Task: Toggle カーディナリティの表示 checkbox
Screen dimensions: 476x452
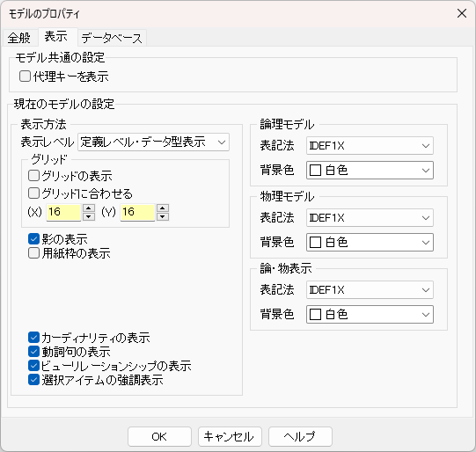Action: (x=33, y=338)
